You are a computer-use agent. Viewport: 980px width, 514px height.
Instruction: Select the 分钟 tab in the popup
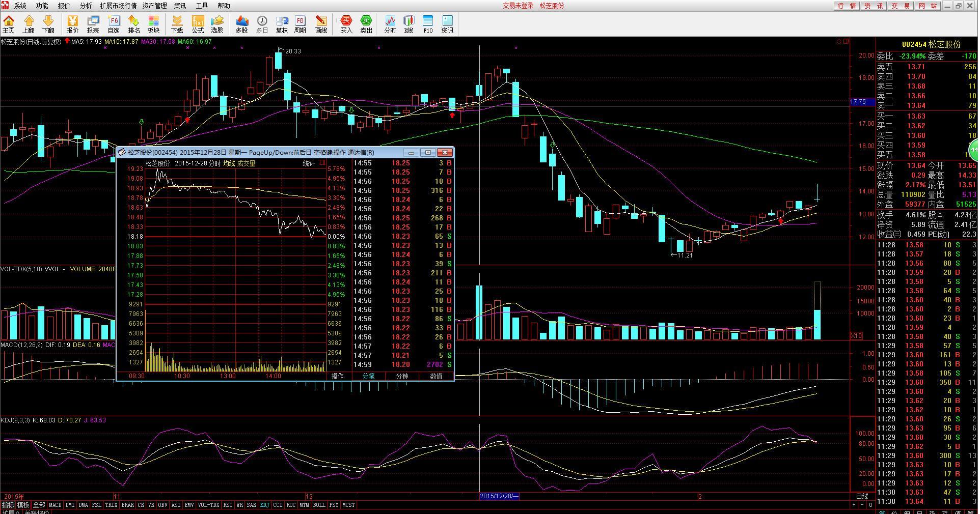click(x=402, y=376)
